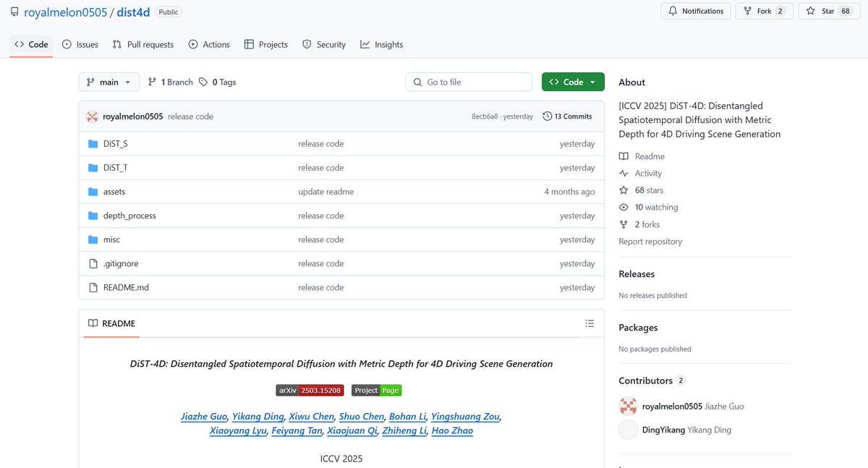Open the royalmelon0505 owner link in header
This screenshot has width=868, height=468.
[65, 12]
